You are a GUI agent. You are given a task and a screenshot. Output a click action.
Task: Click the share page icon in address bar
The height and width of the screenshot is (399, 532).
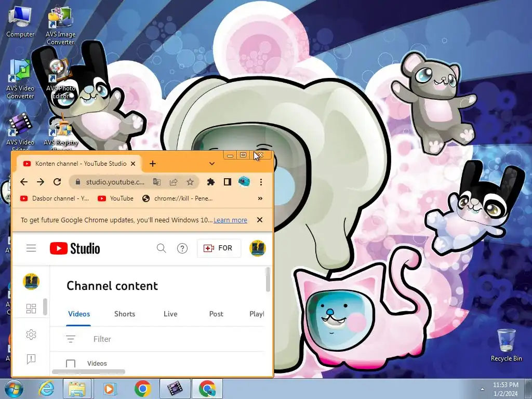click(x=174, y=182)
